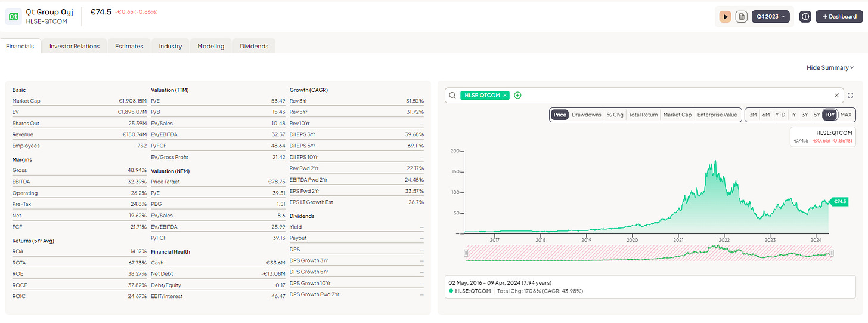The image size is (868, 323).
Task: Click the ROIC value 24.67%
Action: 137,296
